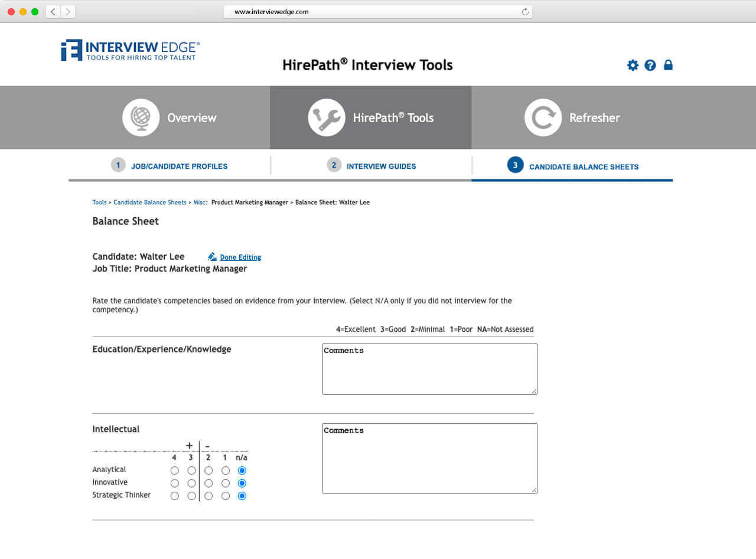Reload the page using browser refresh icon

524,12
